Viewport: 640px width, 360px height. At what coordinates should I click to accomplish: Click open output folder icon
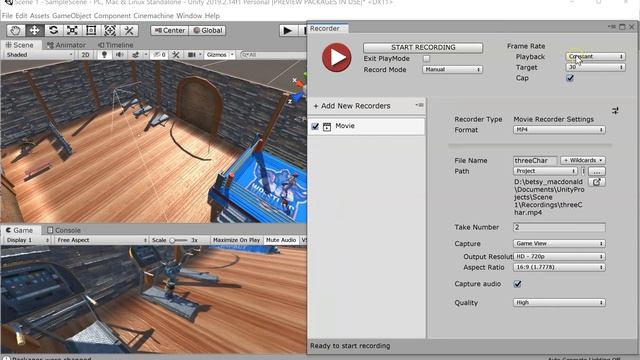point(597,182)
